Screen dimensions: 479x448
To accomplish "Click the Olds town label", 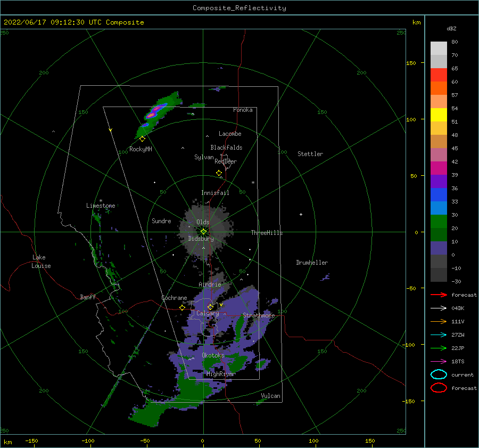I will (203, 222).
